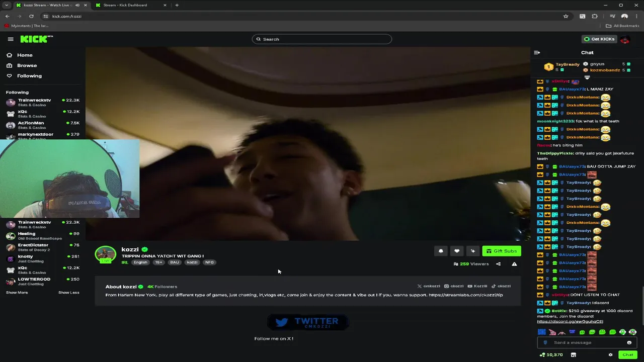Click the X social icon cmkozzi
The image size is (644, 362).
(429, 286)
